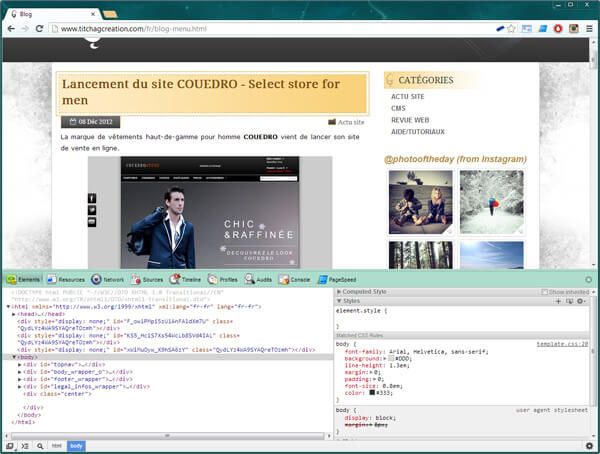Collapse the Styles section
Image resolution: width=600 pixels, height=454 pixels.
[339, 301]
